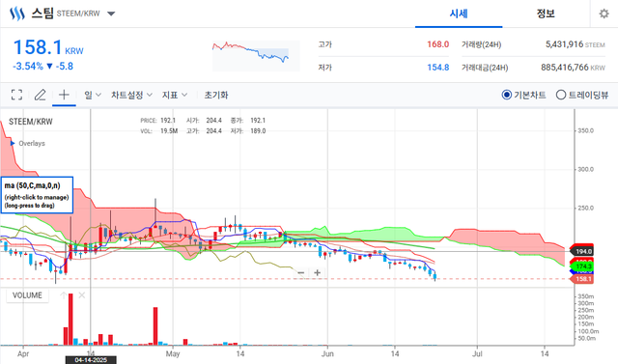
Task: Click the 194.0 price axis marker
Action: coord(581,251)
